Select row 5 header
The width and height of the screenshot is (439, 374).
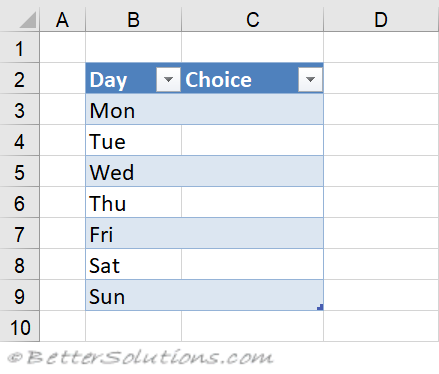(19, 171)
